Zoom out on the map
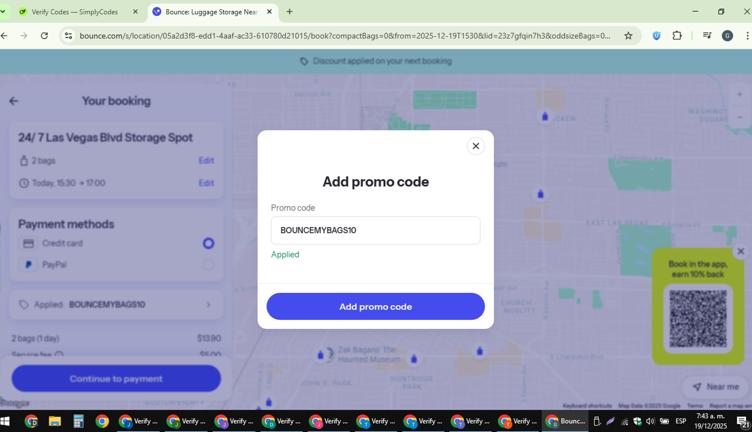This screenshot has height=432, width=752. (x=739, y=117)
